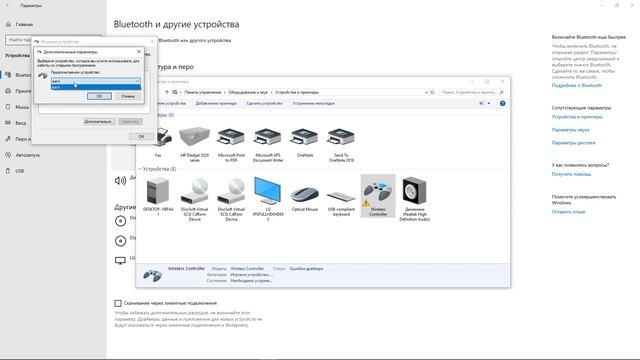Open the view options dropdown arrow
This screenshot has width=640, height=360.
pos(489,104)
